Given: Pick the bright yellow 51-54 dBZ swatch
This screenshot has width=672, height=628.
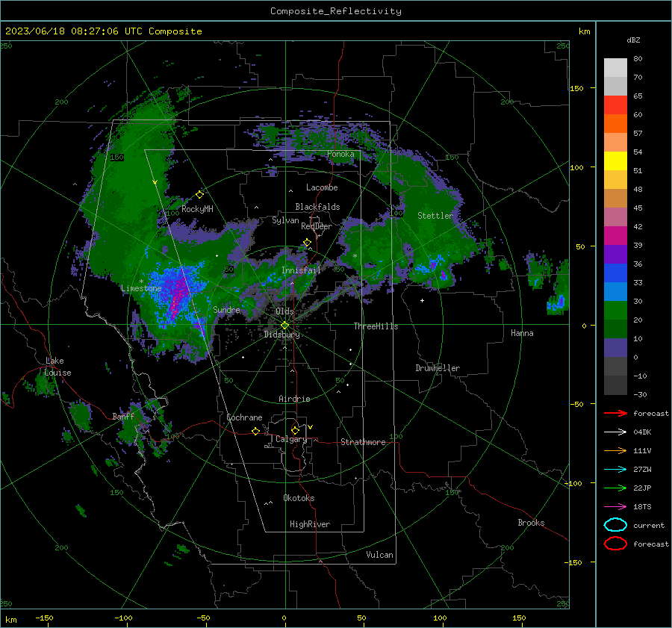Looking at the screenshot, I should (x=615, y=161).
